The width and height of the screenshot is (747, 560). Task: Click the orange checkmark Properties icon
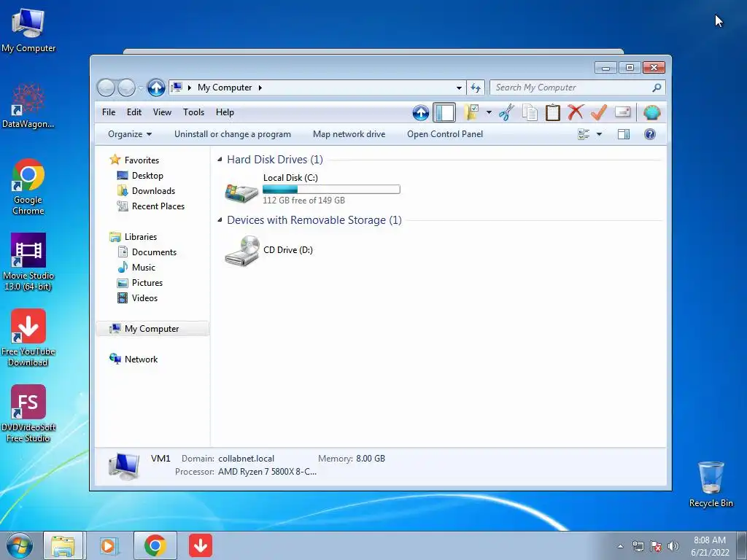[x=599, y=112]
